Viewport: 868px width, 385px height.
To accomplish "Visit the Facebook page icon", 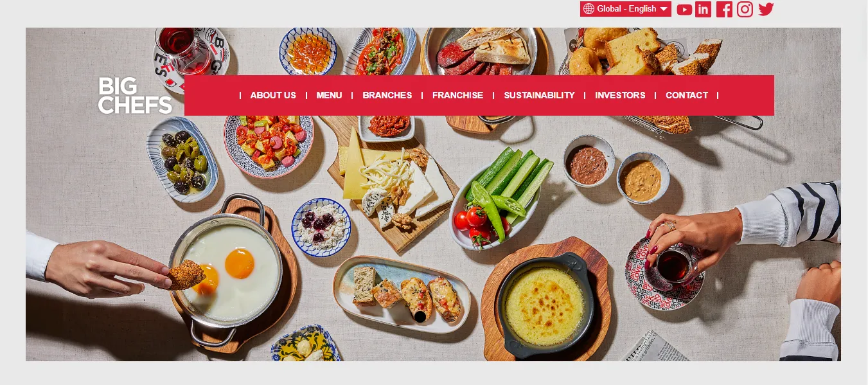I will click(x=724, y=10).
